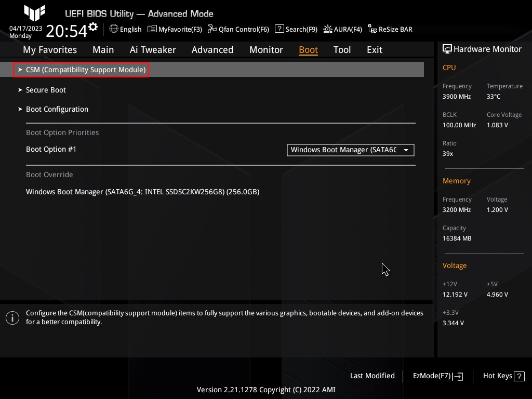
Task: Click the BCLK value 100.00 MHz
Action: click(459, 125)
